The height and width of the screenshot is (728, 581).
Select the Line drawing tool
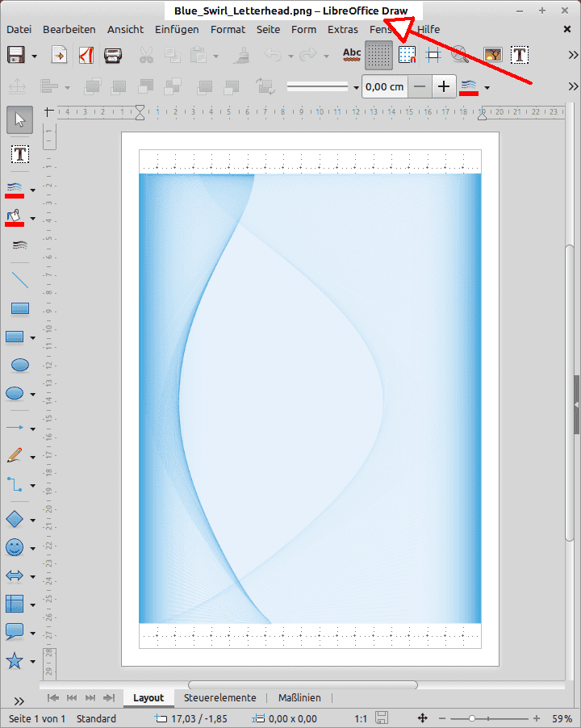pos(19,280)
